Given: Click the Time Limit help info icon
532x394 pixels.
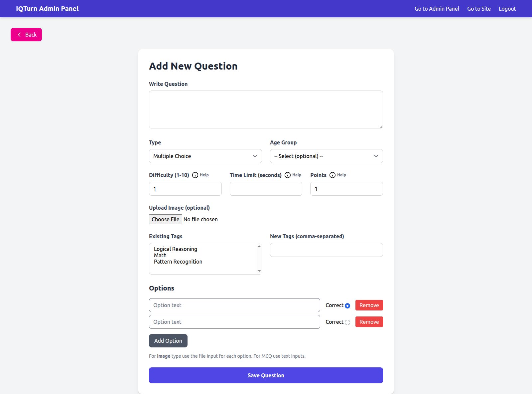Looking at the screenshot, I should click(x=288, y=175).
